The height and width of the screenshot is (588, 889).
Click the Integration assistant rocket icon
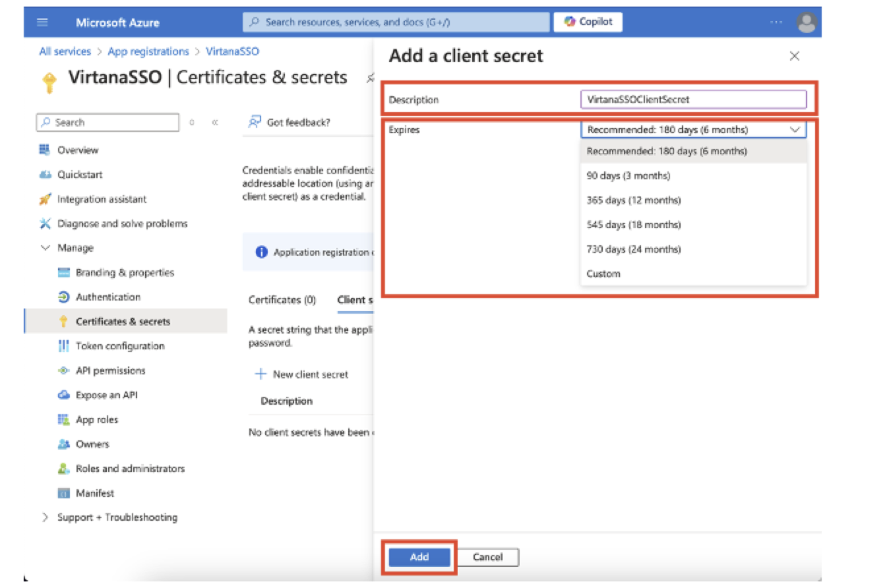coord(45,199)
